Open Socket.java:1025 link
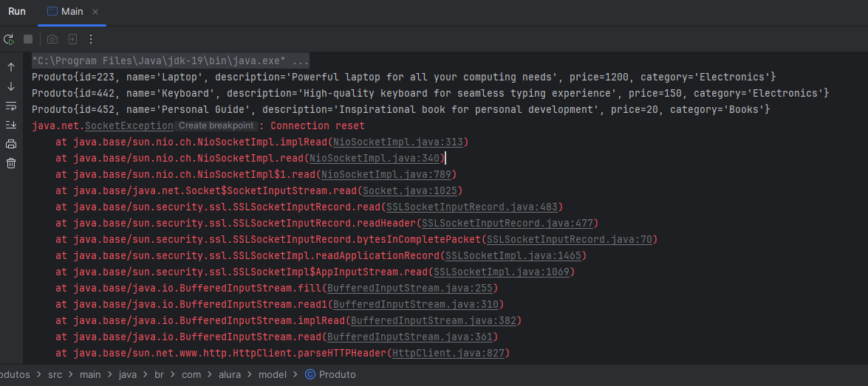The width and height of the screenshot is (868, 386). click(410, 191)
